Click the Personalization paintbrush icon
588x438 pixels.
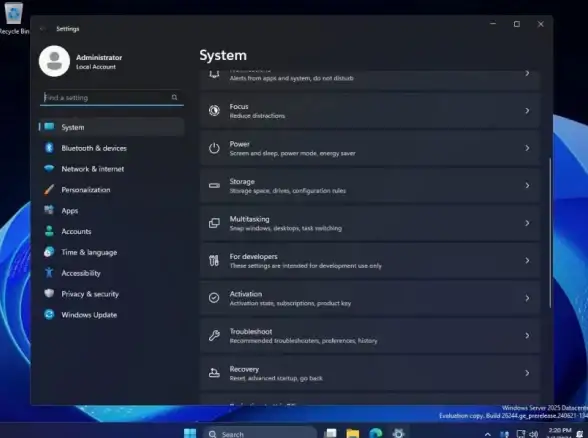tap(49, 189)
